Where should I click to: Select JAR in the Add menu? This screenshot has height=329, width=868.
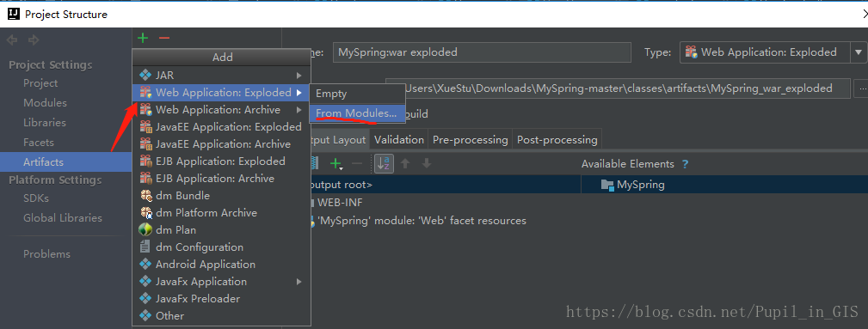pyautogui.click(x=221, y=76)
